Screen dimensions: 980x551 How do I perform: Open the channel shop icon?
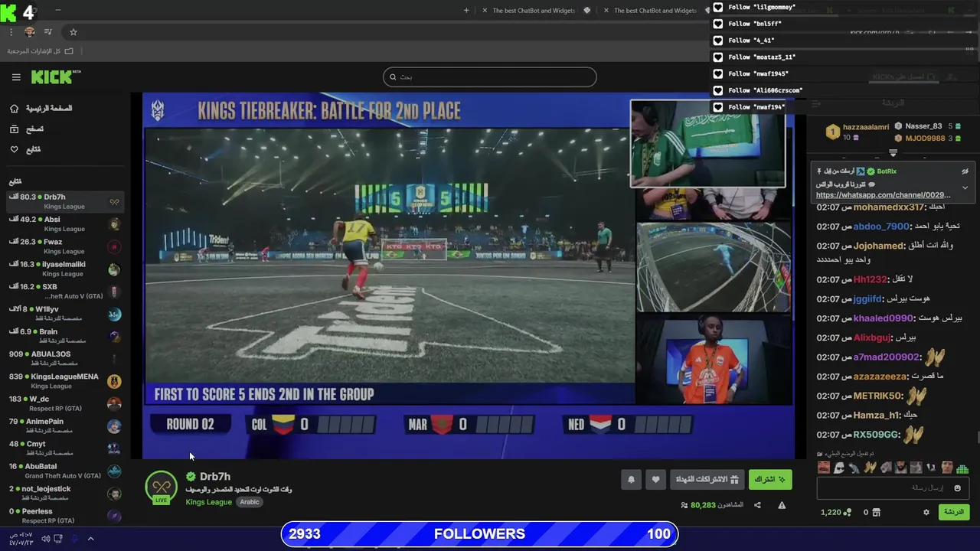click(877, 512)
